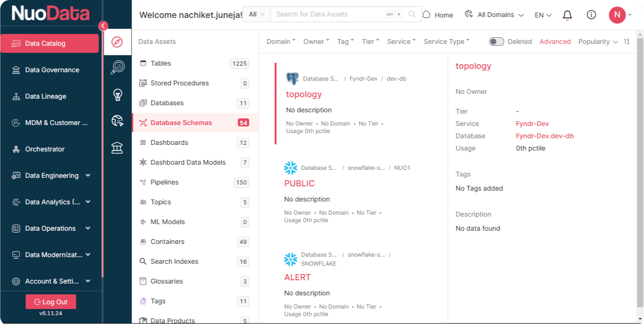644x326 pixels.
Task: Open the Tag filter dropdown
Action: coord(346,42)
